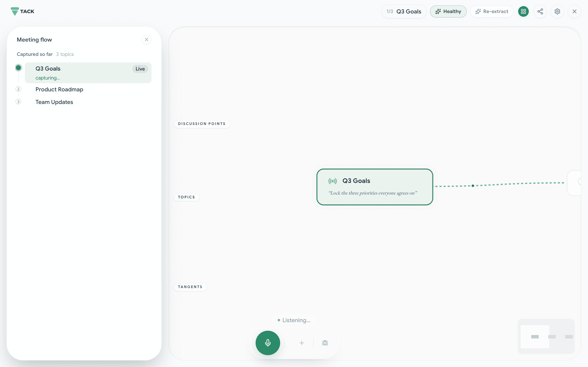This screenshot has height=367, width=588.
Task: Toggle the green grid view button
Action: pyautogui.click(x=523, y=11)
